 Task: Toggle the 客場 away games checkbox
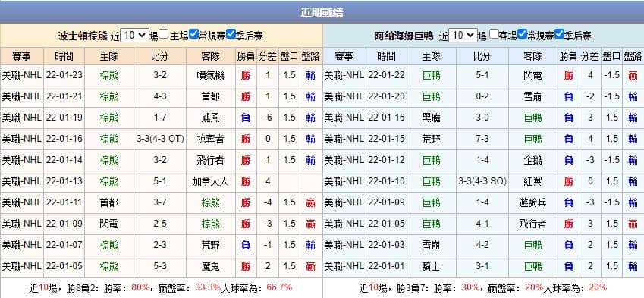point(494,34)
